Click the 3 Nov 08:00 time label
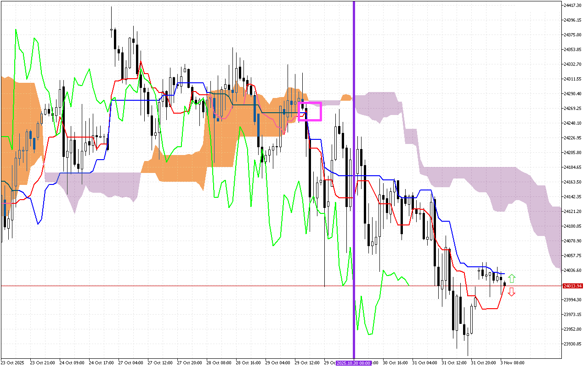 click(x=512, y=363)
